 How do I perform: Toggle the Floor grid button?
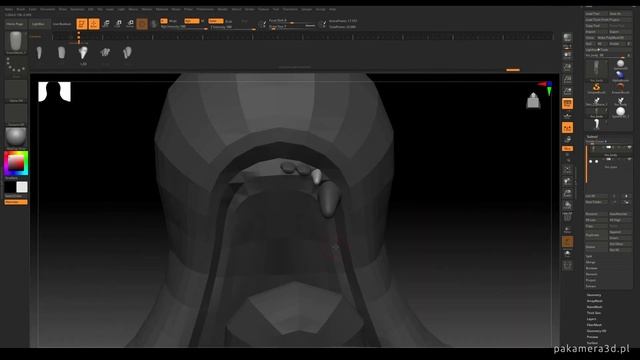[567, 116]
